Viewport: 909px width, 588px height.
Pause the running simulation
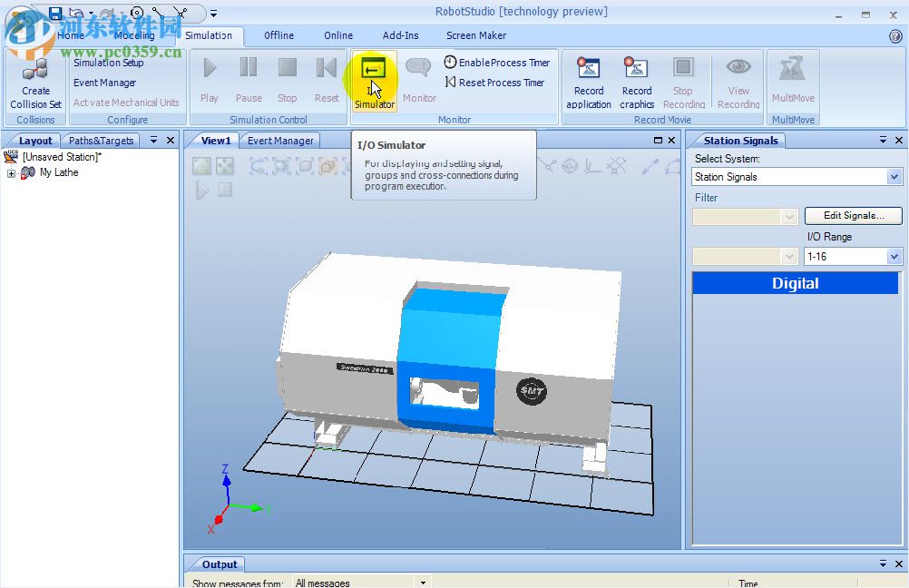tap(248, 67)
